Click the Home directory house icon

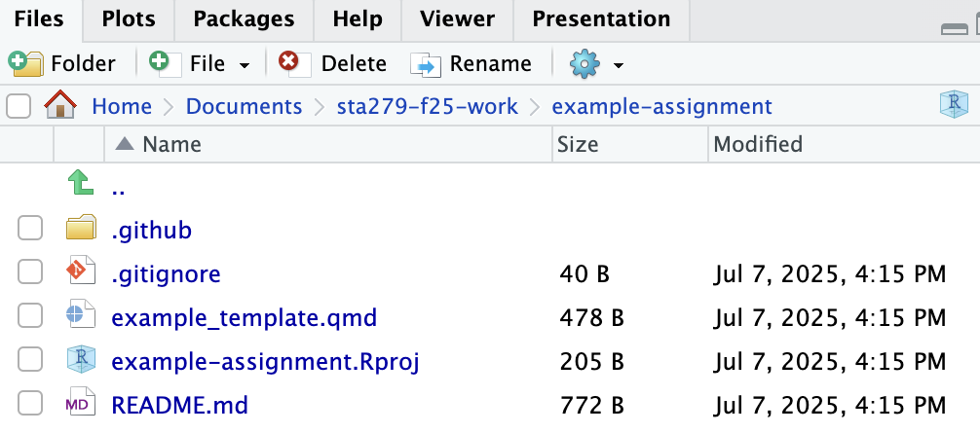pyautogui.click(x=60, y=105)
